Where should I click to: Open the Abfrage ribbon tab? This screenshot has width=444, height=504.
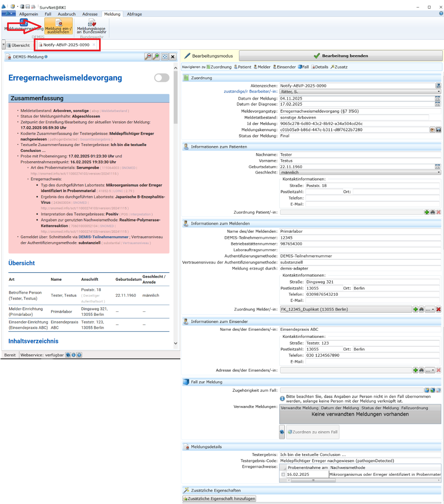click(134, 14)
